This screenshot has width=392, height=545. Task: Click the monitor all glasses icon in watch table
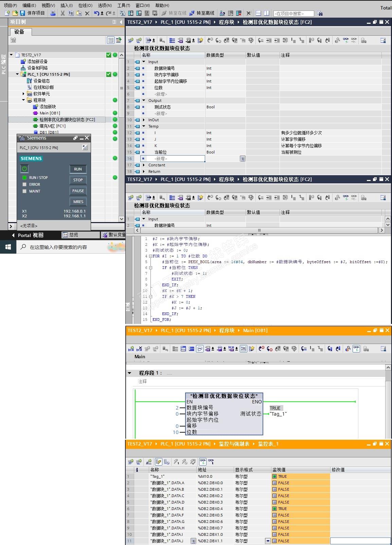coord(202,462)
